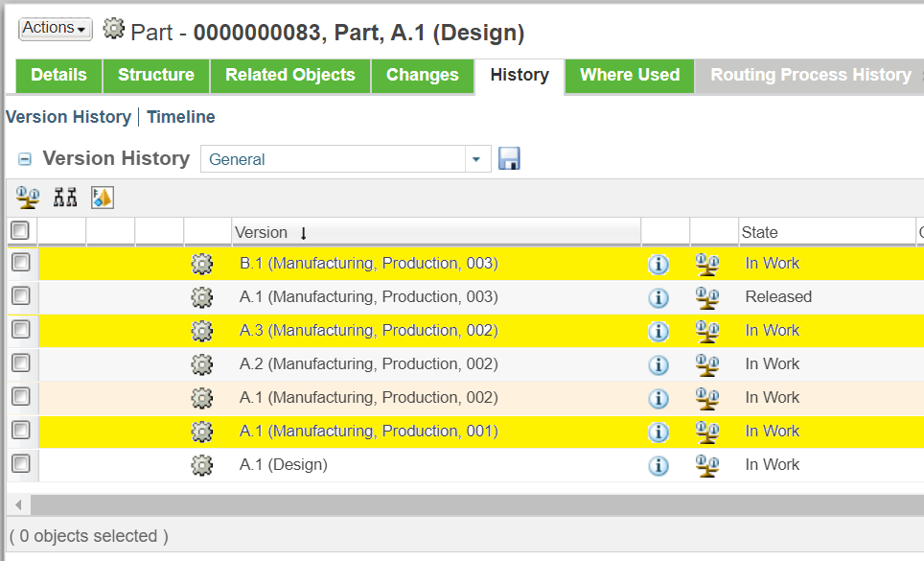Click the gear icon for A.1 (Design) row
The image size is (924, 561).
coord(201,465)
